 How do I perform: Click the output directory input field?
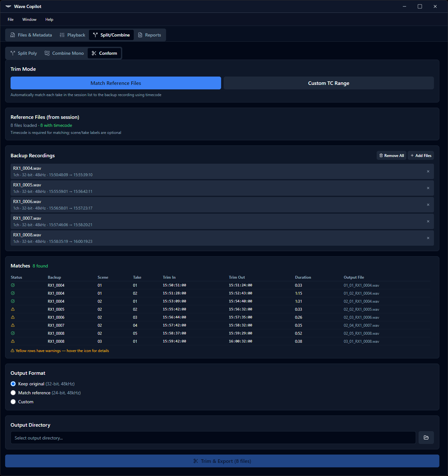(x=213, y=438)
